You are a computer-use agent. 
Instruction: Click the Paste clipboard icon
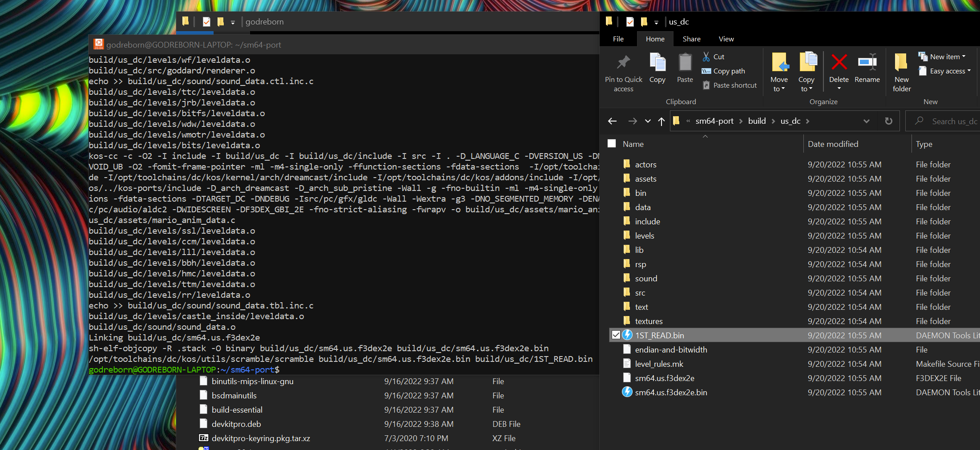click(x=685, y=62)
